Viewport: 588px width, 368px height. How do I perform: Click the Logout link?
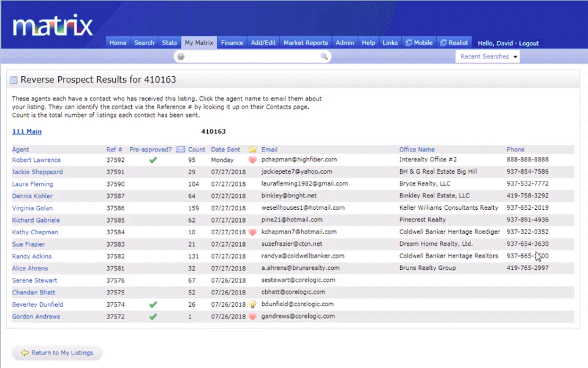click(x=529, y=43)
